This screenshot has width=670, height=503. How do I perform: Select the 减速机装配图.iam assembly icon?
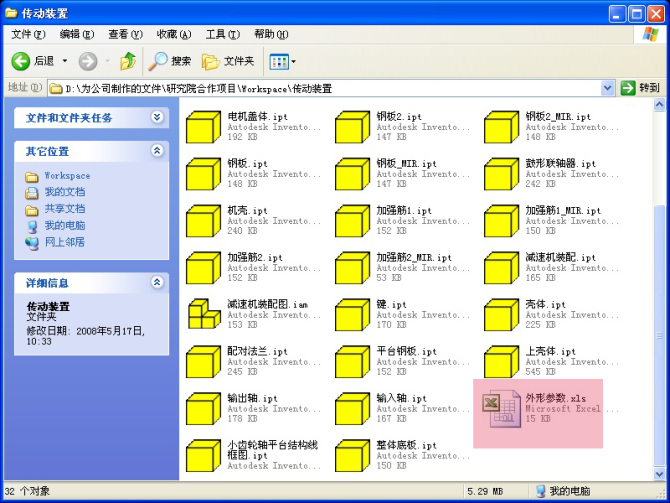(x=204, y=314)
